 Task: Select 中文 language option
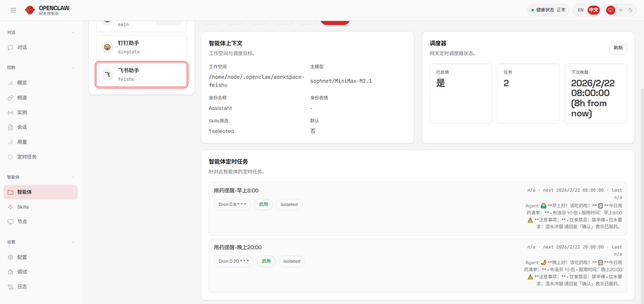pyautogui.click(x=593, y=10)
